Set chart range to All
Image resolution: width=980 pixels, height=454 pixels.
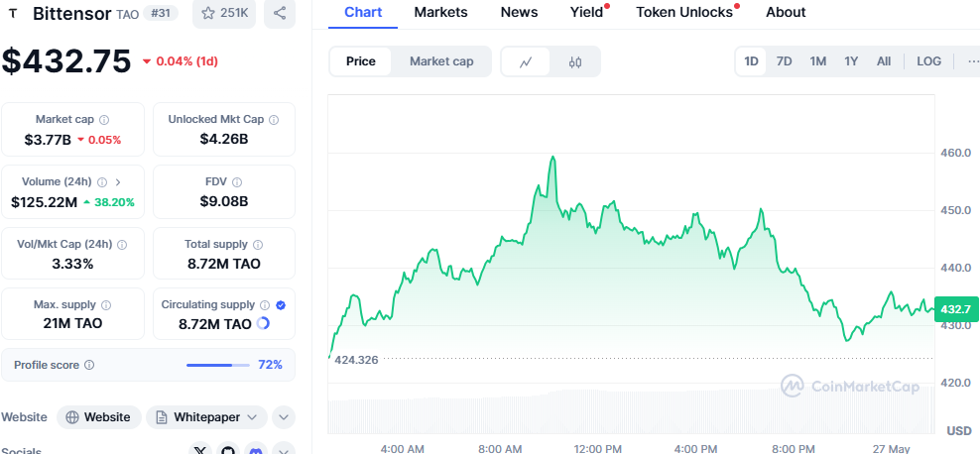883,61
